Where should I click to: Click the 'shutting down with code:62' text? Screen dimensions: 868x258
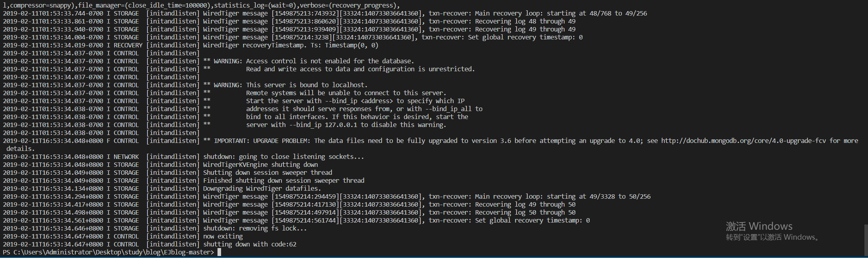coord(250,244)
